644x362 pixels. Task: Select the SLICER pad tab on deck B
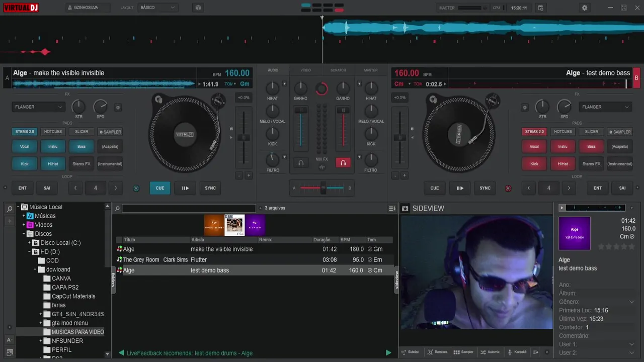[592, 132]
